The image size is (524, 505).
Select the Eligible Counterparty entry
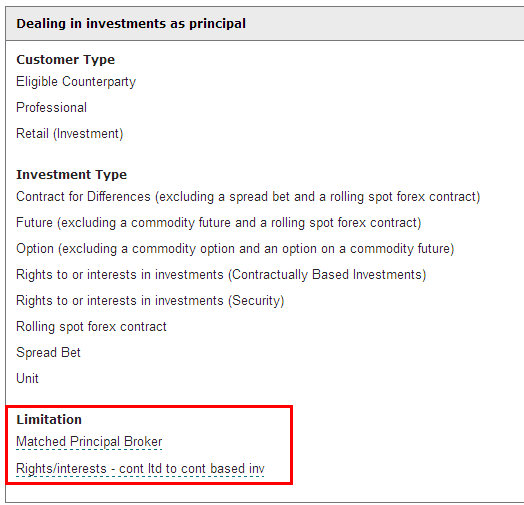click(x=76, y=82)
